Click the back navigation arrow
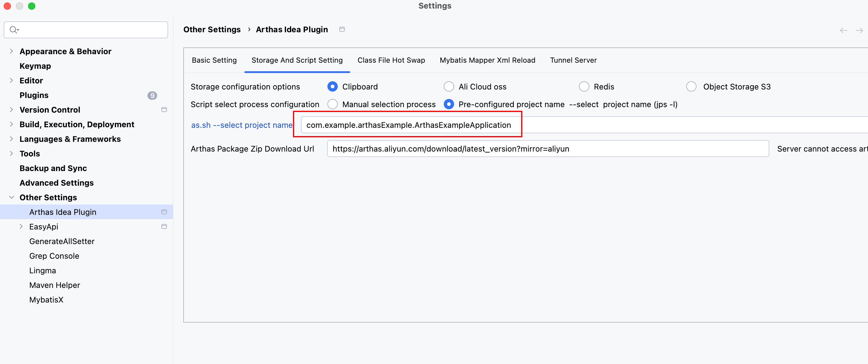The width and height of the screenshot is (868, 364). click(843, 30)
